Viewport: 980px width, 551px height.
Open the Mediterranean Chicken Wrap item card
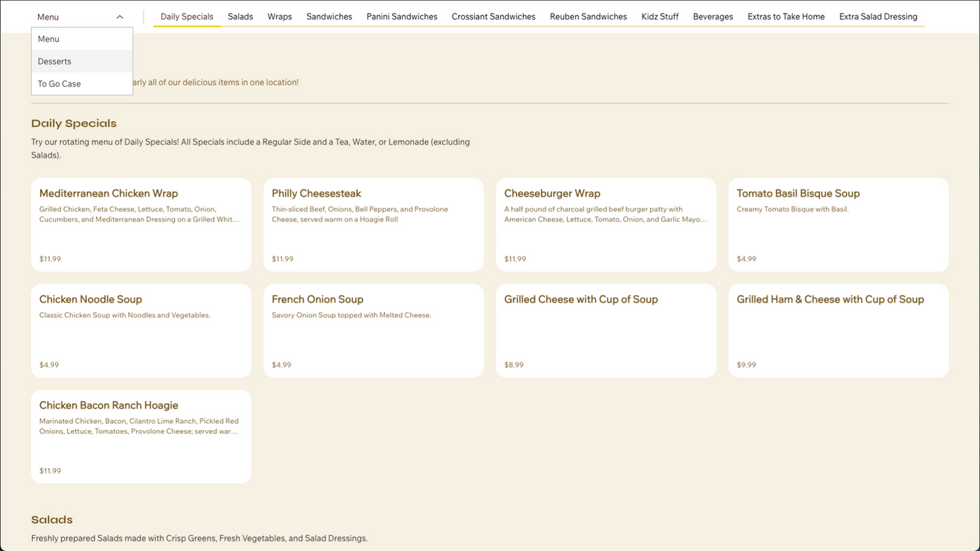pyautogui.click(x=141, y=224)
